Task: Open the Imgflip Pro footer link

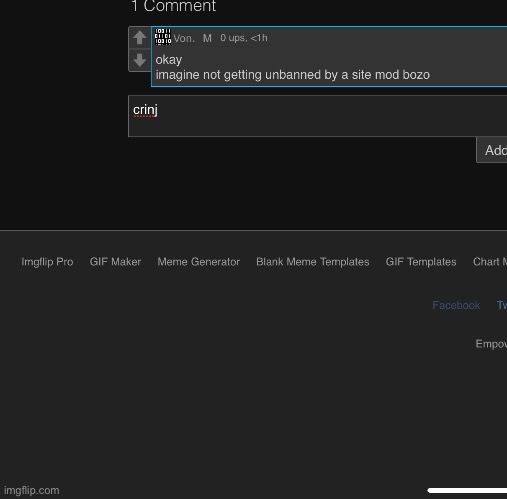Action: 47,262
